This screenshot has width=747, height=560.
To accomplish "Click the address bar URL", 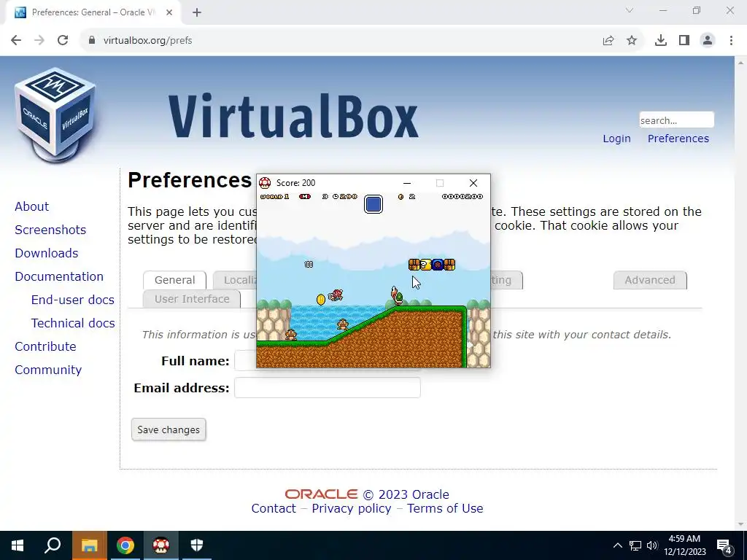I will 147,41.
